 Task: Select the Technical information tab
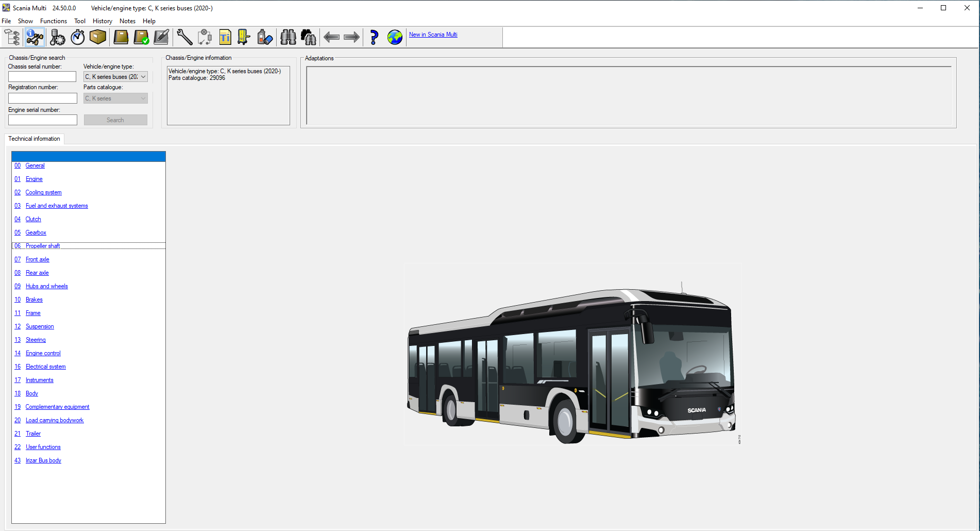click(34, 139)
